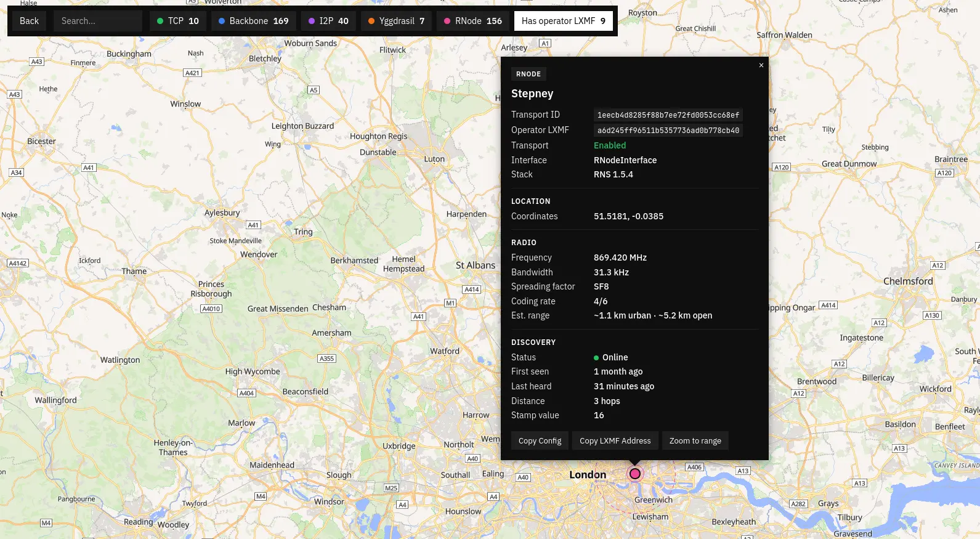980x539 pixels.
Task: Click the Enabled transport status
Action: 610,145
